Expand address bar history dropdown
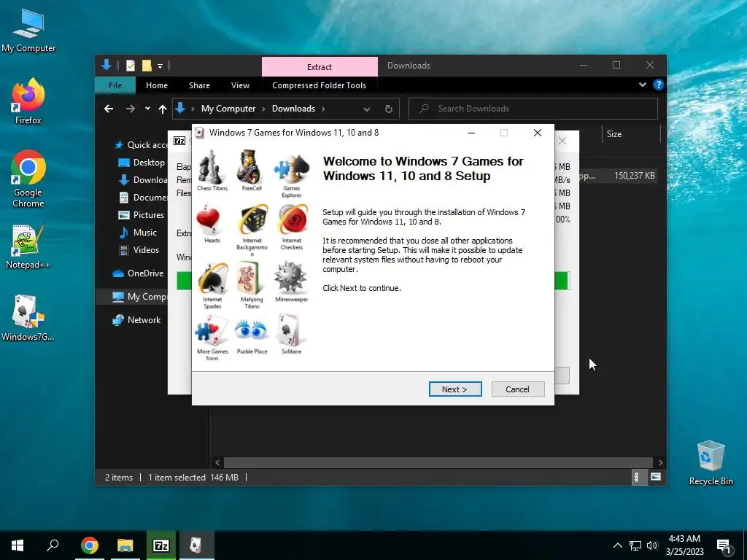 pos(367,109)
